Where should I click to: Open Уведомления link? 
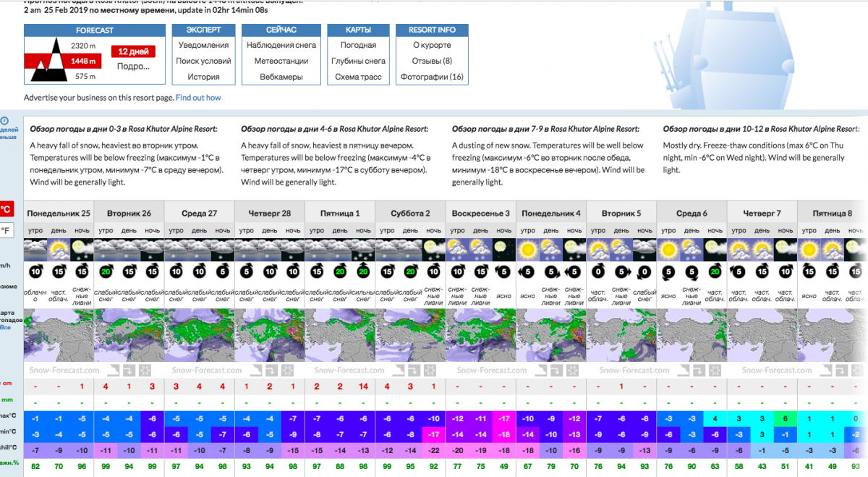click(204, 45)
